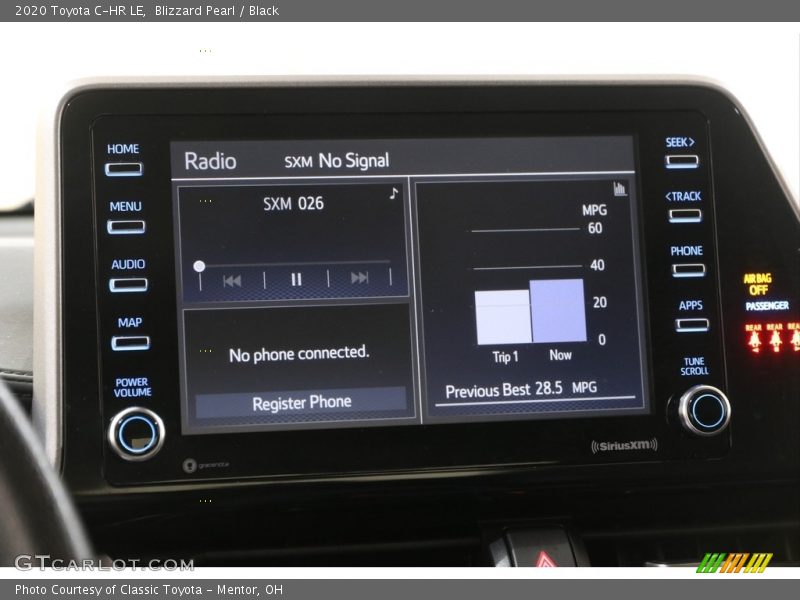
Task: Select the AUDIO button
Action: click(128, 284)
